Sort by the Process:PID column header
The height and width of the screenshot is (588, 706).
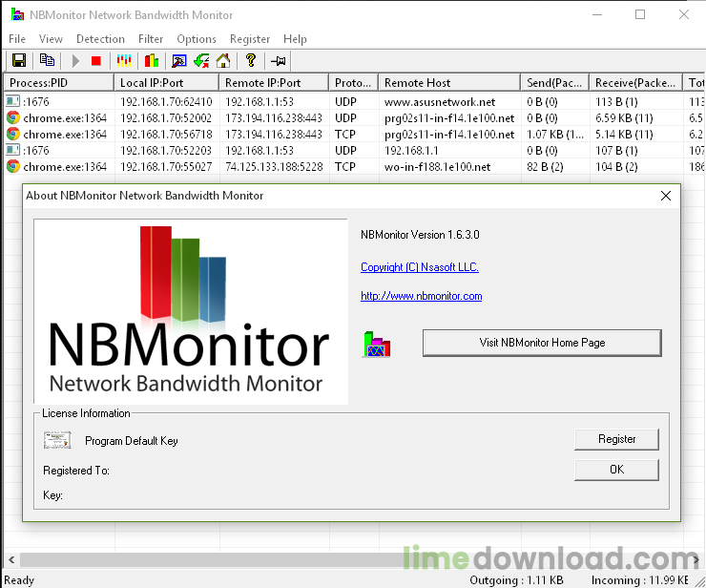tap(58, 83)
